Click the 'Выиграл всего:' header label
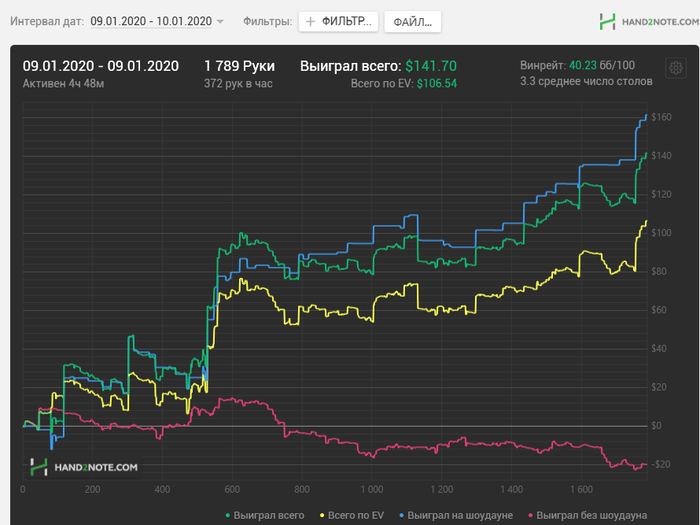 (351, 66)
